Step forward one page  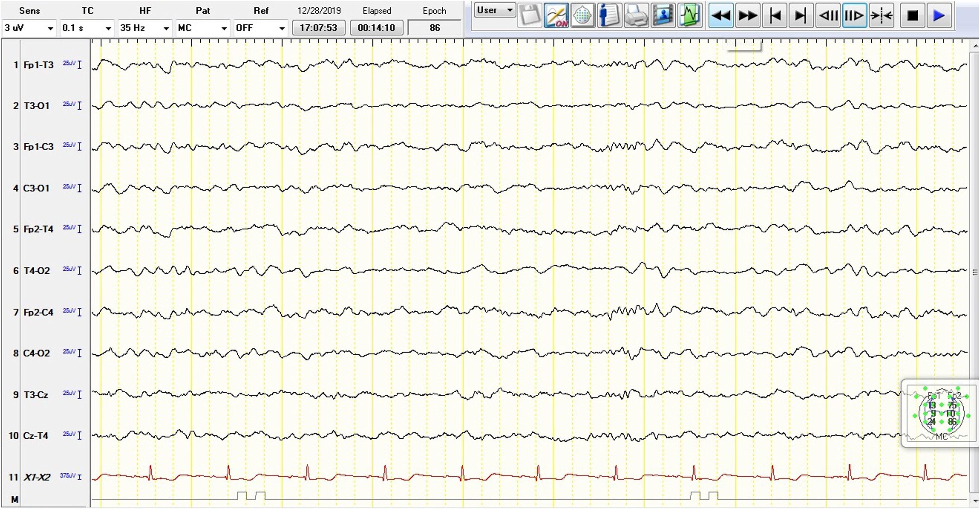click(x=854, y=16)
